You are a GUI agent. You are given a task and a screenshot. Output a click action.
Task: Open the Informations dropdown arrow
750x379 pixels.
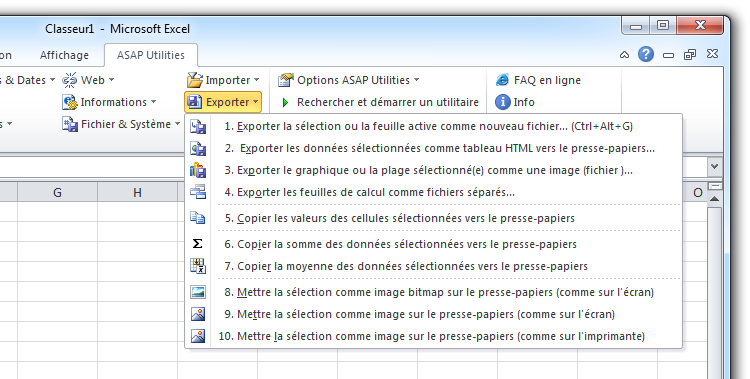tap(153, 102)
